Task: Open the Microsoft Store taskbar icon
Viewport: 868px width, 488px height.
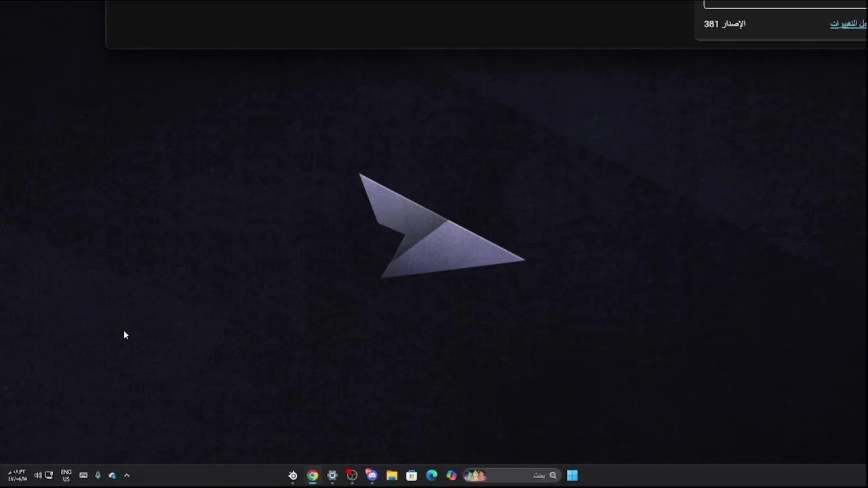Action: (412, 475)
